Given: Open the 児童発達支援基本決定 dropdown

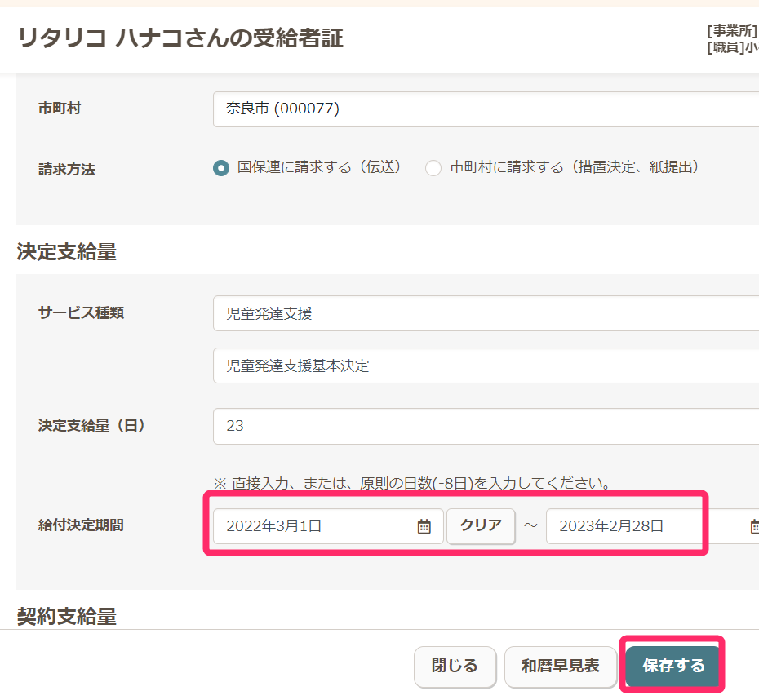Looking at the screenshot, I should click(486, 366).
